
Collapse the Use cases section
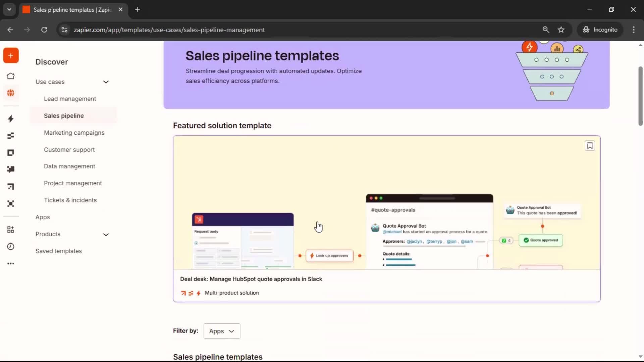tap(106, 82)
